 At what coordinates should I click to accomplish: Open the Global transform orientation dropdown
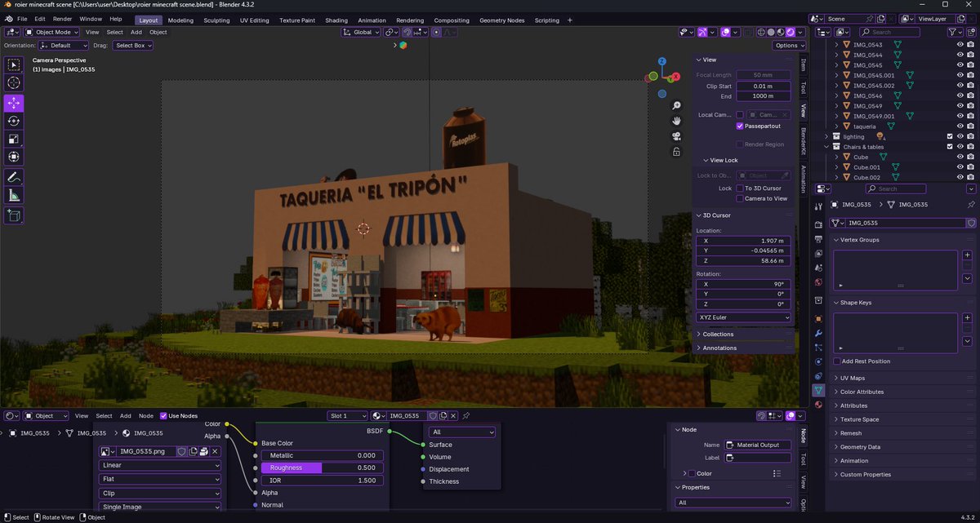[x=362, y=32]
